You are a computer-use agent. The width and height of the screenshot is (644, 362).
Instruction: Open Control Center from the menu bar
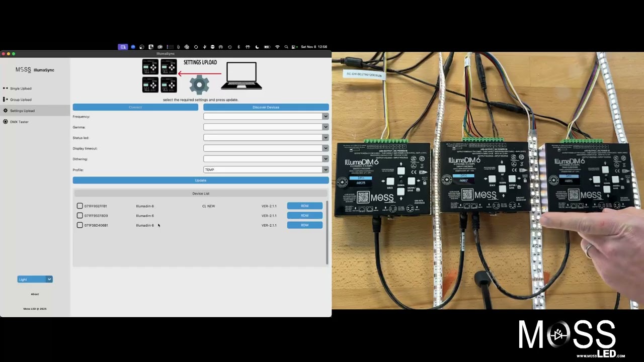pos(293,47)
